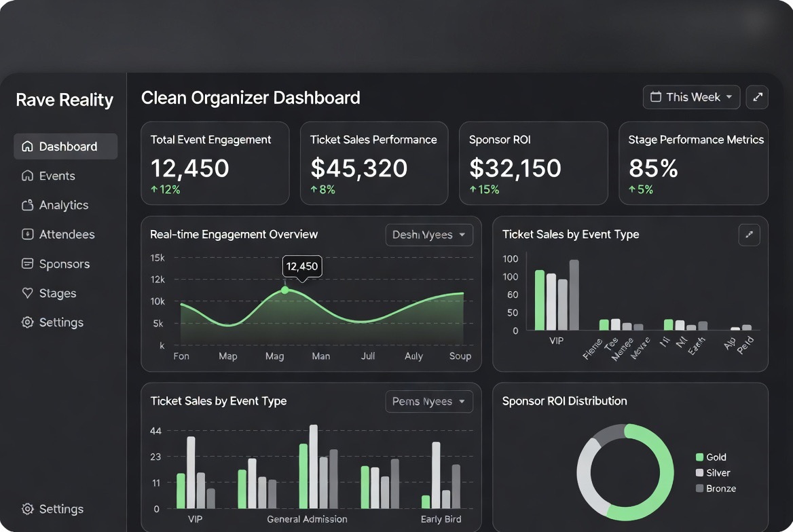Screen dimensions: 793x532
Task: Click the $45,320 ticket sales value
Action: (358, 168)
